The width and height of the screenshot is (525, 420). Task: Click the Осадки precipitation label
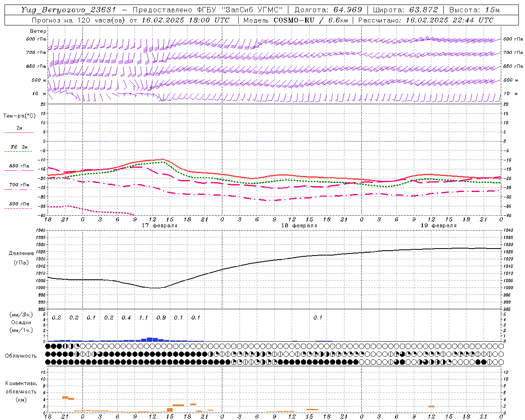[x=21, y=322]
